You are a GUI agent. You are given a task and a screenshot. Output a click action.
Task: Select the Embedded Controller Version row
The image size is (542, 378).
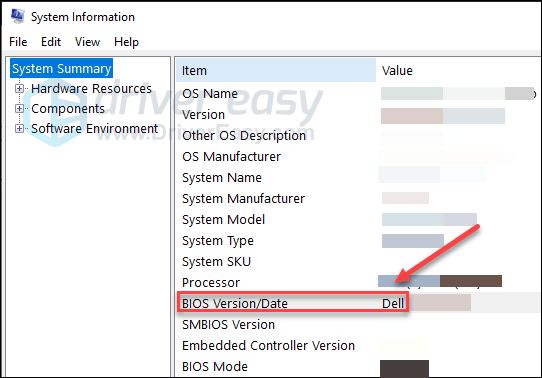pyautogui.click(x=358, y=346)
